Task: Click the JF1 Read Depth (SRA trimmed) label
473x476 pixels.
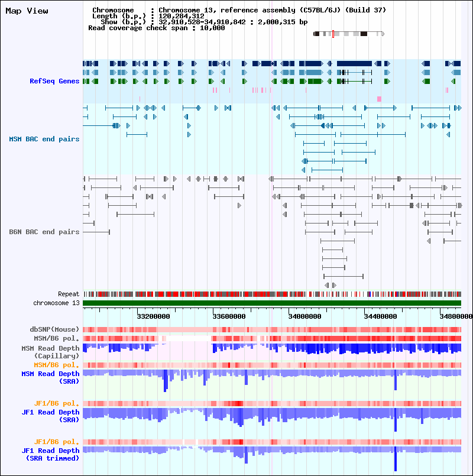Action: [50, 455]
